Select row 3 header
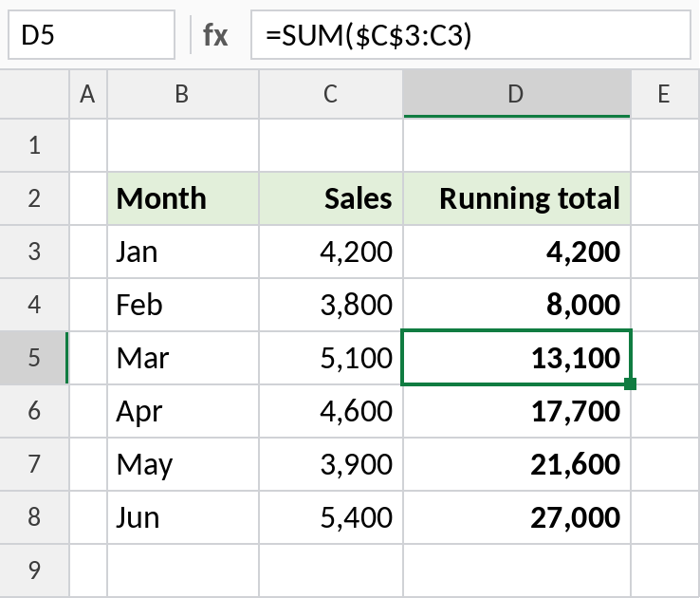 pos(34,252)
